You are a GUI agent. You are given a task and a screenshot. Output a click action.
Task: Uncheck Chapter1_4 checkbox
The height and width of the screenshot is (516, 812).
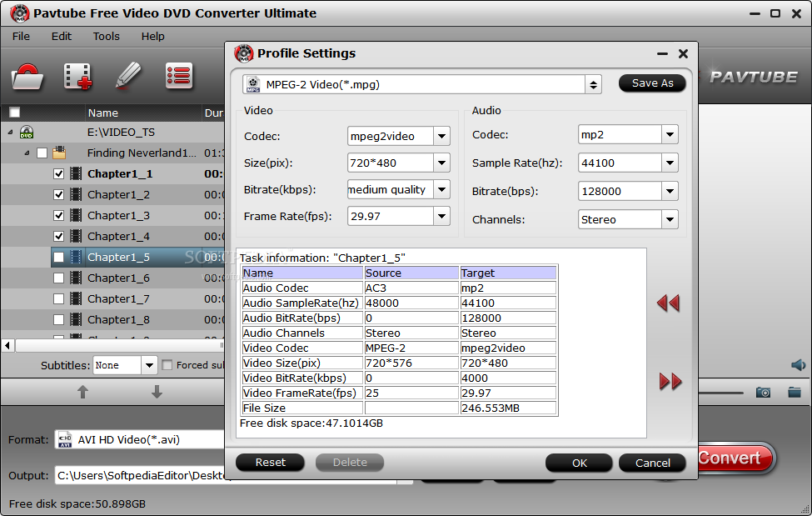tap(58, 237)
